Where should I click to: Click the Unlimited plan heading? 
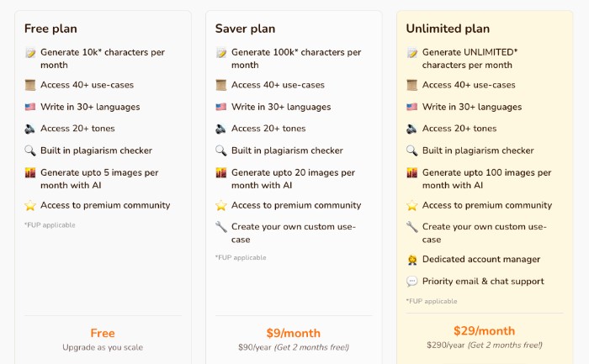[447, 29]
